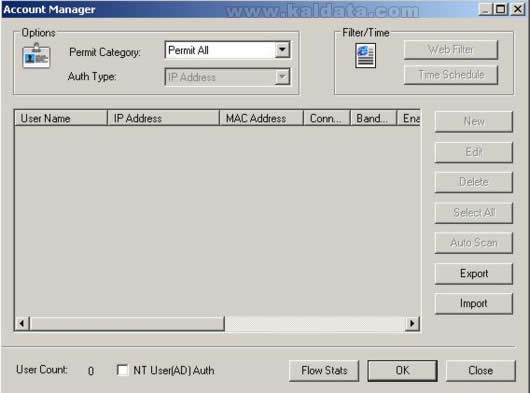530x393 pixels.
Task: Open the Auth Type dropdown arrow
Action: 282,77
